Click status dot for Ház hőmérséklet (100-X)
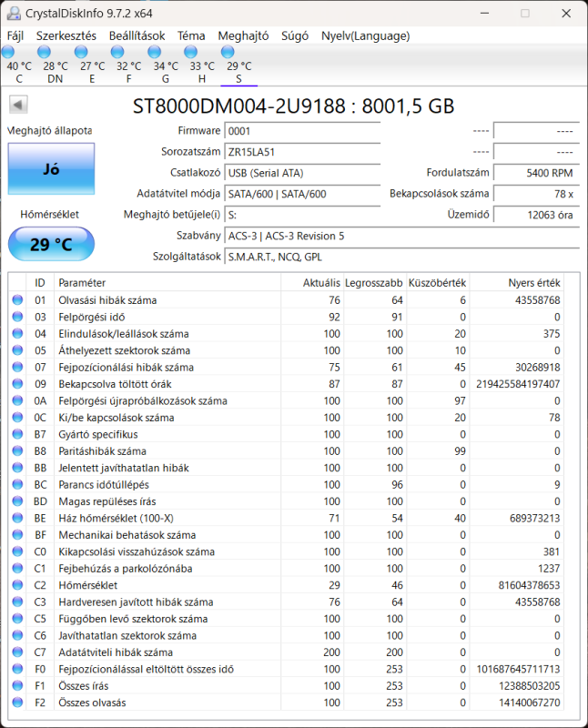Image resolution: width=588 pixels, height=728 pixels. pos(17,518)
